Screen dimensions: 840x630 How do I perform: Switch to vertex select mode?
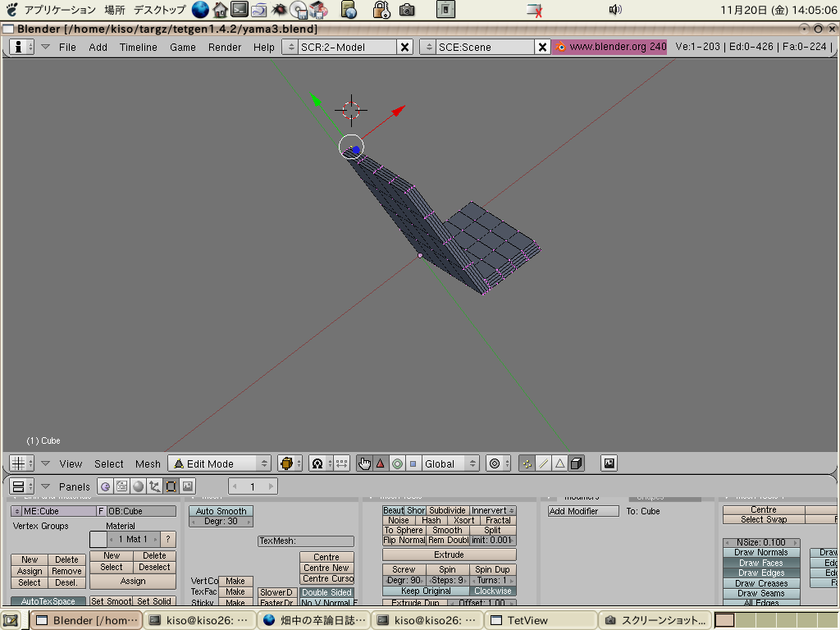527,463
